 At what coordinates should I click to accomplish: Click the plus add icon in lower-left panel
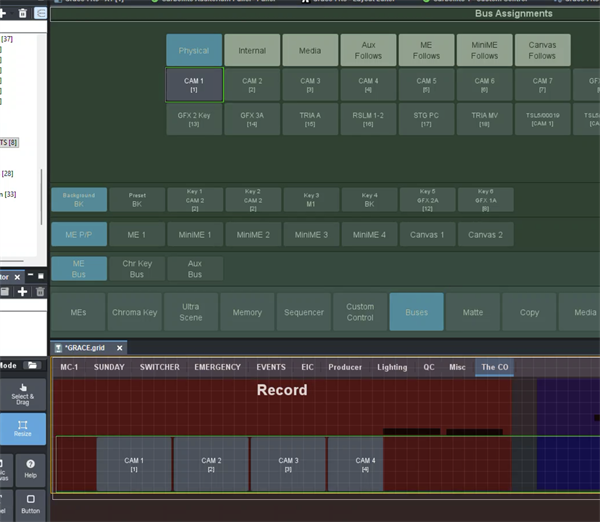tap(22, 291)
